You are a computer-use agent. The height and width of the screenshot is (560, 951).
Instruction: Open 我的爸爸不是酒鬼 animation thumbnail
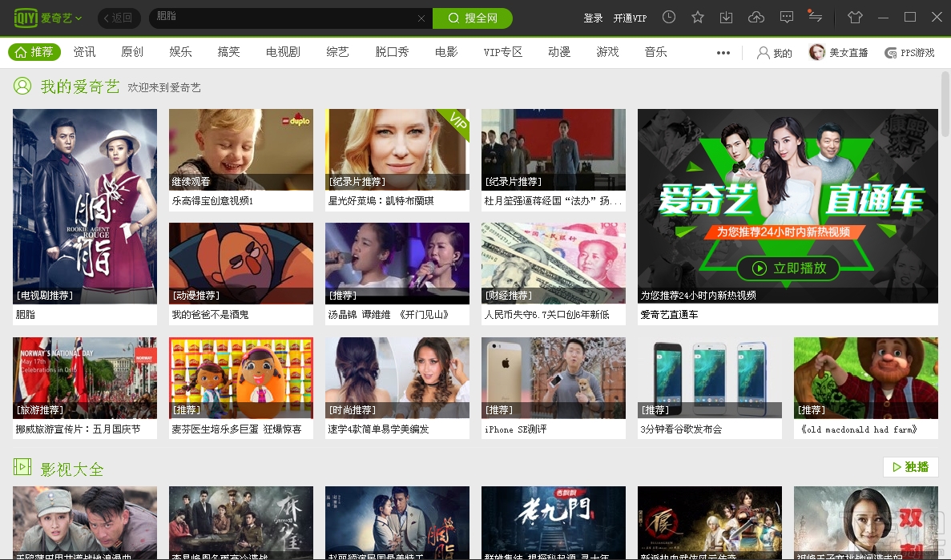coord(241,264)
